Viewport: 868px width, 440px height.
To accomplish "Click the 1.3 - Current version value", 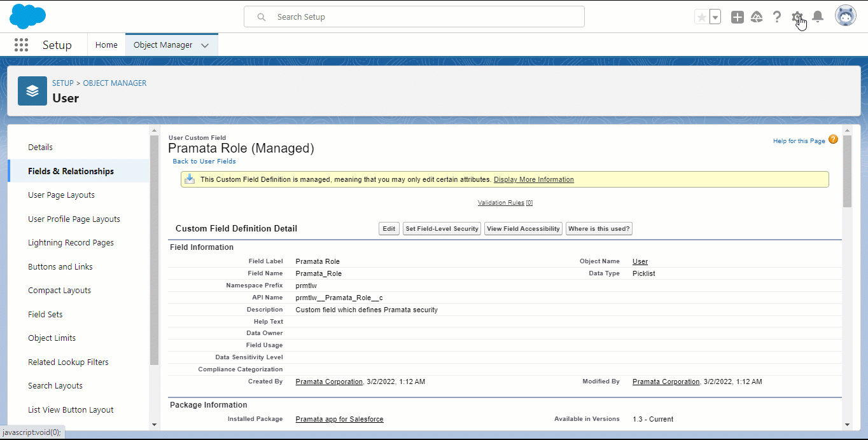I will tap(653, 419).
